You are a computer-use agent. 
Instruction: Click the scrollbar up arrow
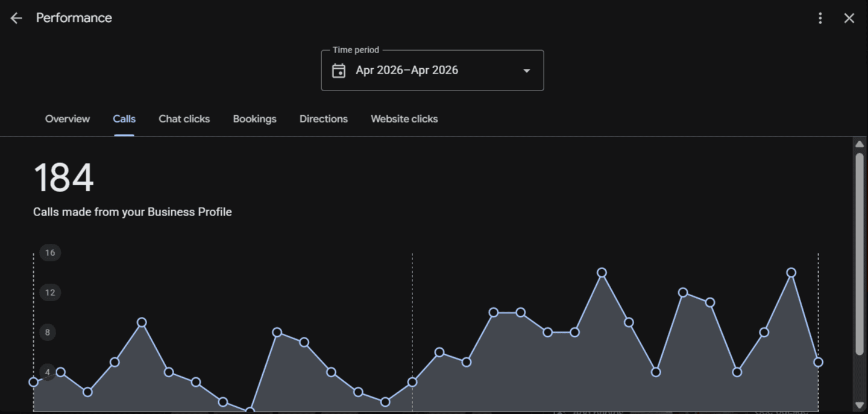click(860, 144)
